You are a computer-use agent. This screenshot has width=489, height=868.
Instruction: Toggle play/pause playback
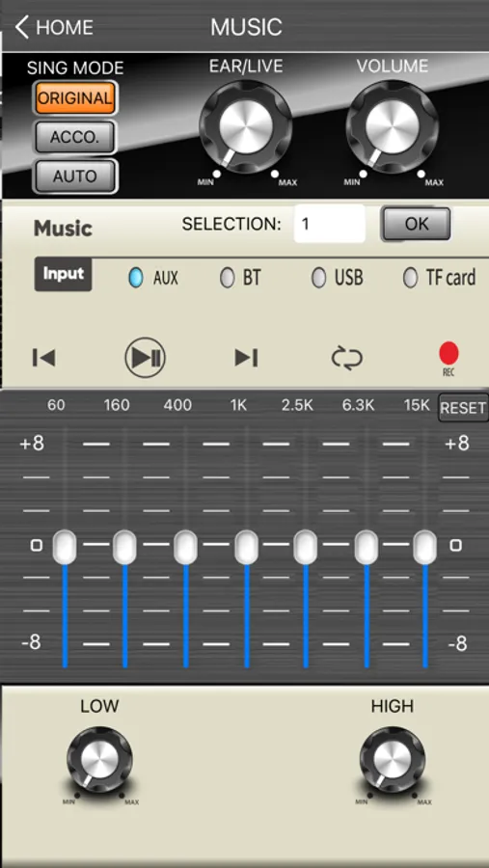[x=145, y=358]
